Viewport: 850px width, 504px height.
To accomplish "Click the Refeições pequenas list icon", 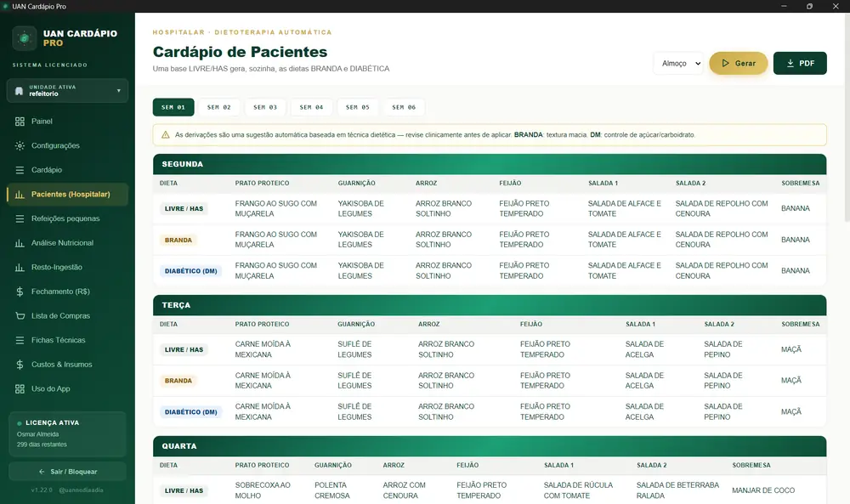I will (20, 219).
